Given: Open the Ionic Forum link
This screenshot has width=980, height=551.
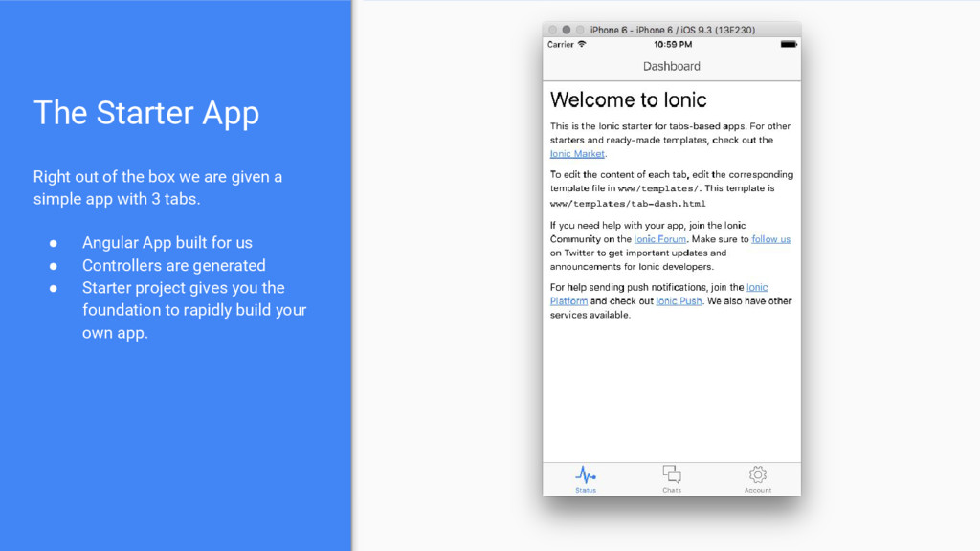Looking at the screenshot, I should point(660,238).
